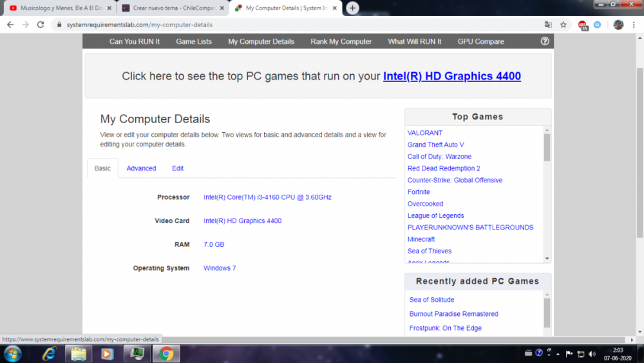
Task: Open Burnout Paradise Remastered link
Action: 453,313
